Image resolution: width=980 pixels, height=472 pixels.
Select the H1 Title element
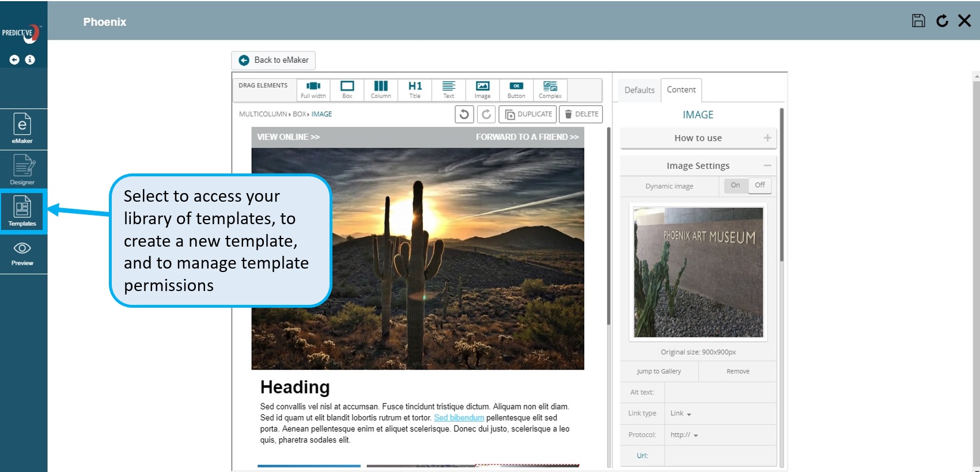point(415,89)
